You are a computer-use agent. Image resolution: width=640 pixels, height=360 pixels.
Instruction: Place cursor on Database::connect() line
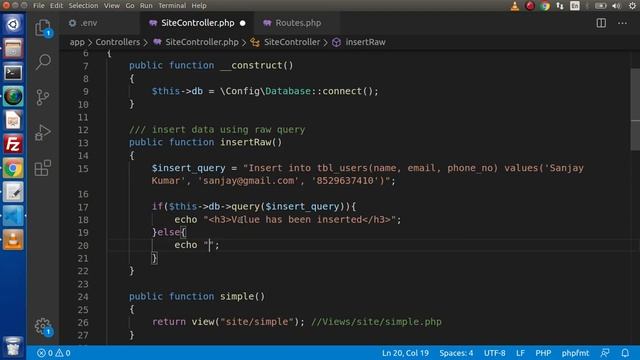pos(265,91)
